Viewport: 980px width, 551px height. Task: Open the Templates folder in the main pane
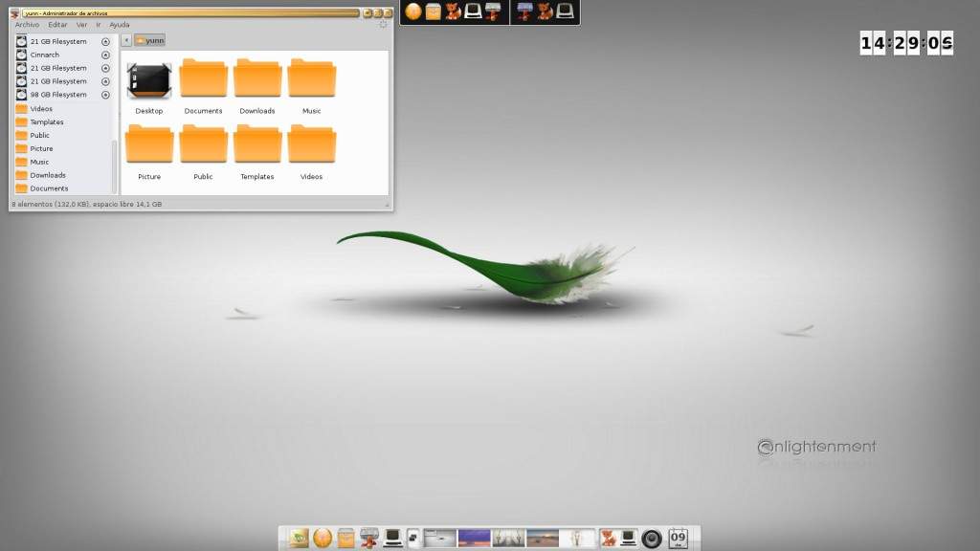[x=257, y=145]
